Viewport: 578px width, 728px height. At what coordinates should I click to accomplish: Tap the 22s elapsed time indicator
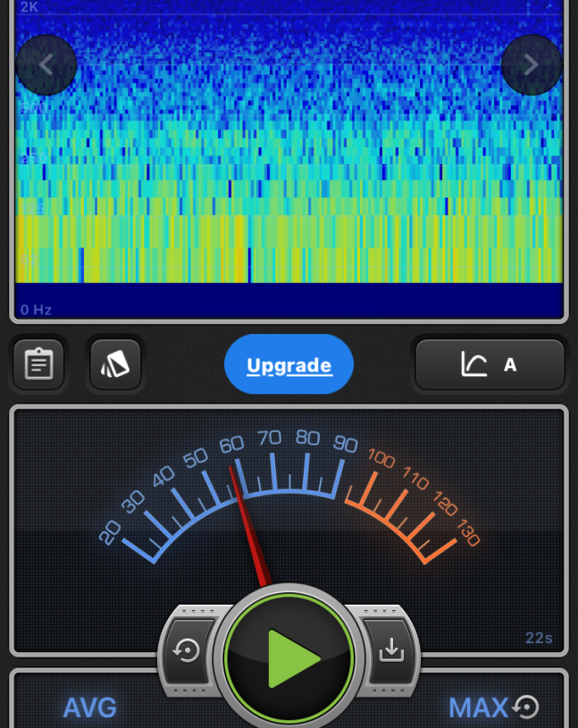(x=539, y=638)
